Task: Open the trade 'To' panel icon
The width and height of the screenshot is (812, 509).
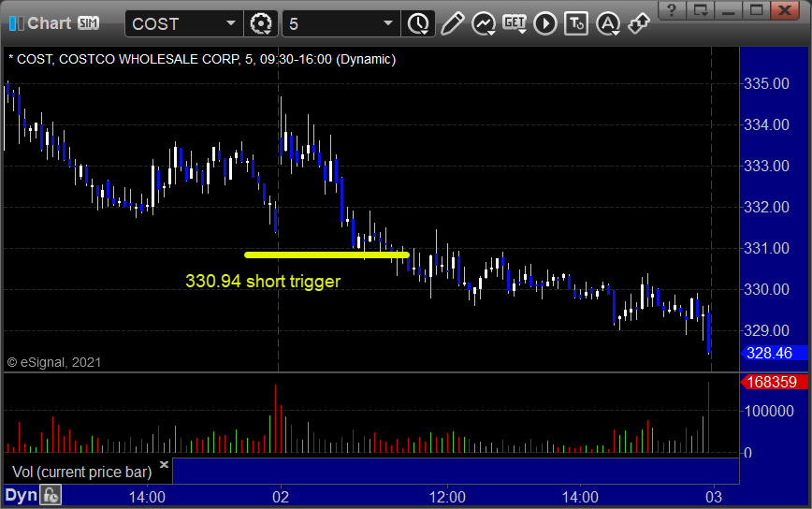Action: pos(576,23)
